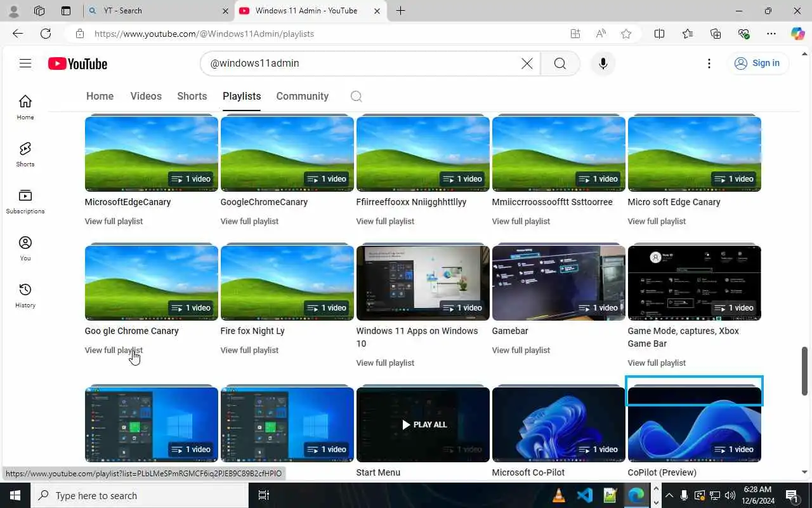View site information lock icon
This screenshot has height=508, width=812.
(79, 34)
